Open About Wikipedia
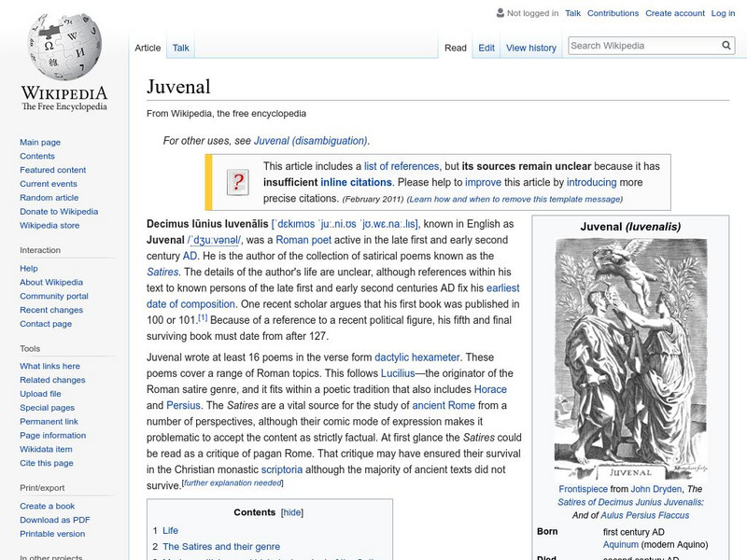This screenshot has height=560, width=747. coord(51,283)
